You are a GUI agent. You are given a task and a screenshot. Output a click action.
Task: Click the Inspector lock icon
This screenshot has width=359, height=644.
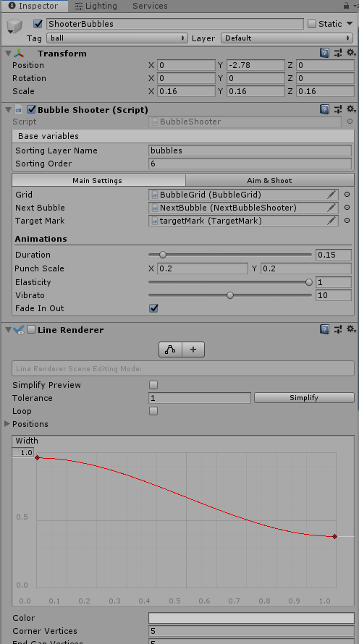coord(346,6)
